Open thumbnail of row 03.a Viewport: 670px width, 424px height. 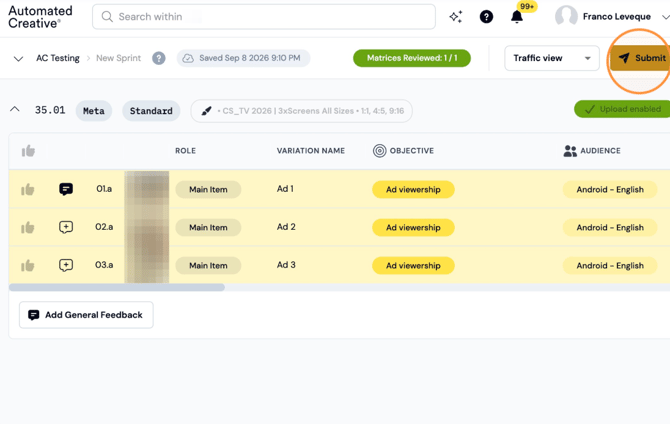point(147,265)
